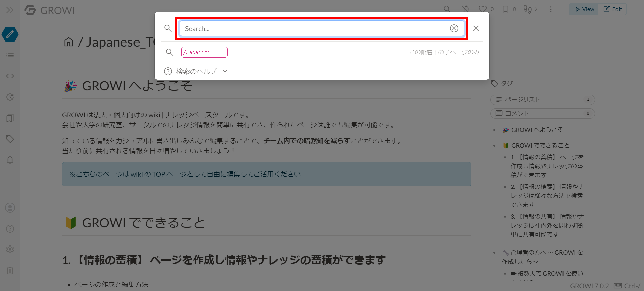This screenshot has height=291, width=644.
Task: Open the user profile icon in the sidebar
Action: pyautogui.click(x=10, y=208)
